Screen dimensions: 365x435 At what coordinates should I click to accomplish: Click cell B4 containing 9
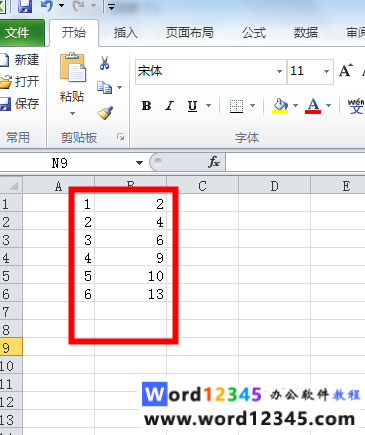pyautogui.click(x=131, y=258)
